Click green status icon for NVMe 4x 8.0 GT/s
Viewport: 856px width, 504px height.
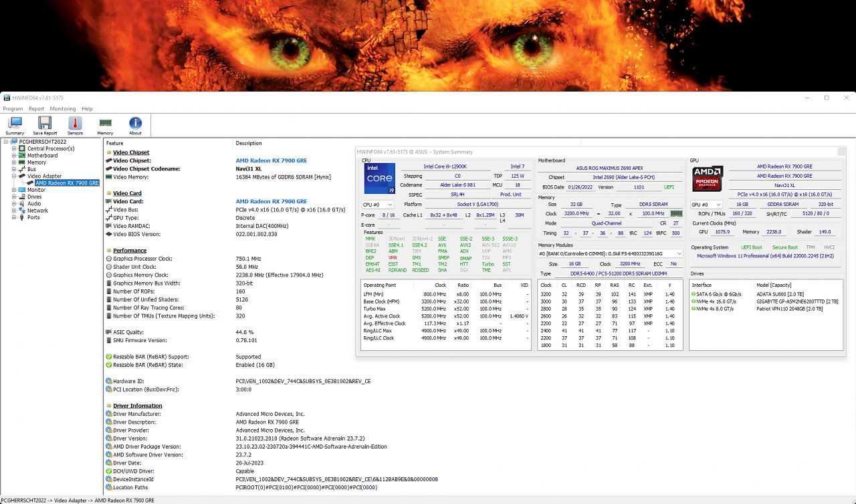click(x=694, y=309)
